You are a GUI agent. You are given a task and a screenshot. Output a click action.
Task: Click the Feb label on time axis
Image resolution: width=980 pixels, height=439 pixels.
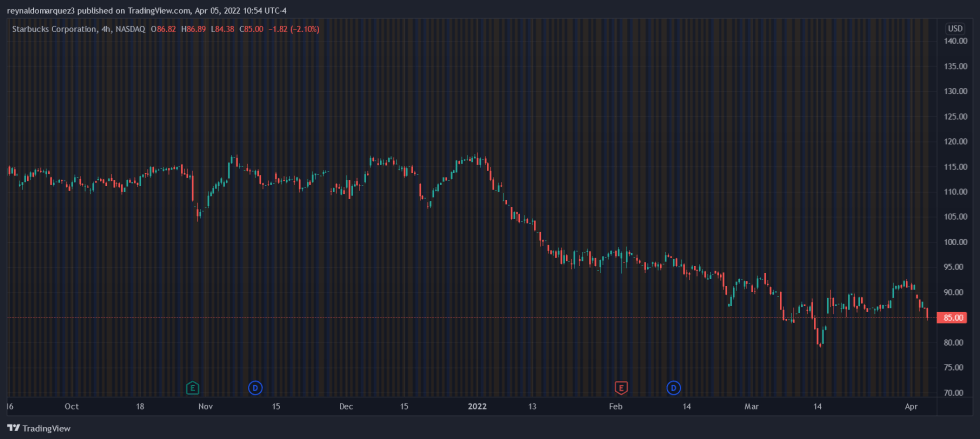click(616, 407)
